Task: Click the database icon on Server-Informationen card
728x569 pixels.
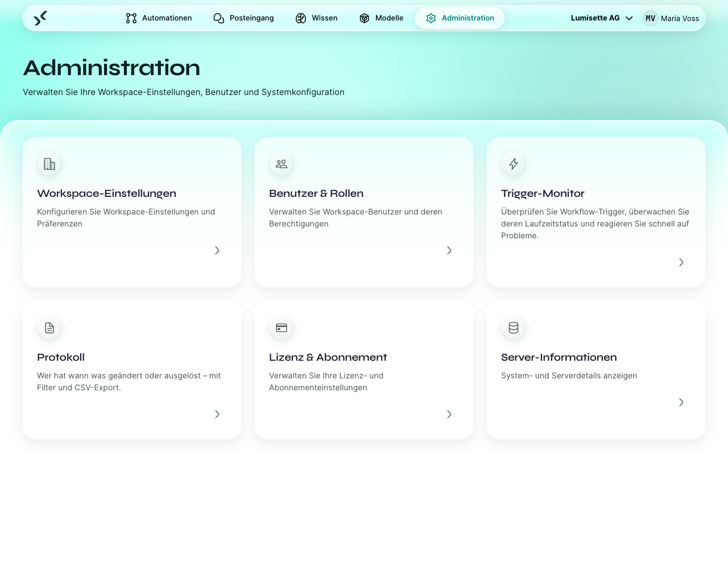Action: 514,328
